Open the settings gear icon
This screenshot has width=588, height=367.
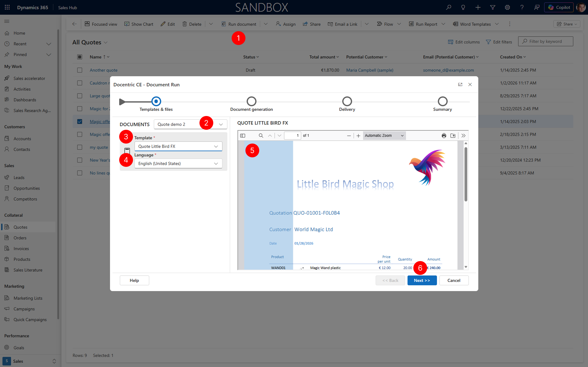(507, 7)
